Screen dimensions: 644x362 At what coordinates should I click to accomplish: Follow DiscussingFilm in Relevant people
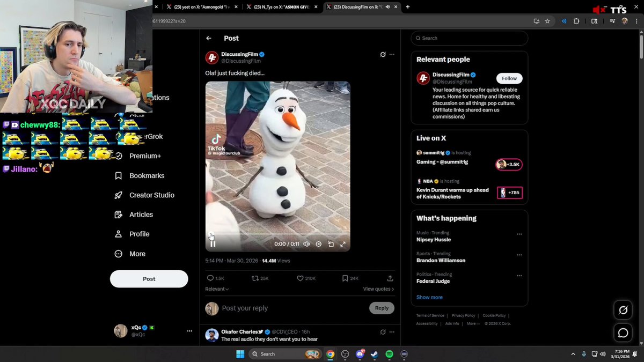(509, 78)
